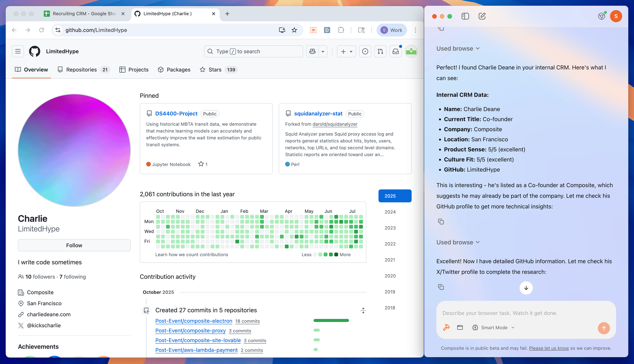Open the Post-Event/composite-electron repository link
The height and width of the screenshot is (364, 634).
click(194, 321)
